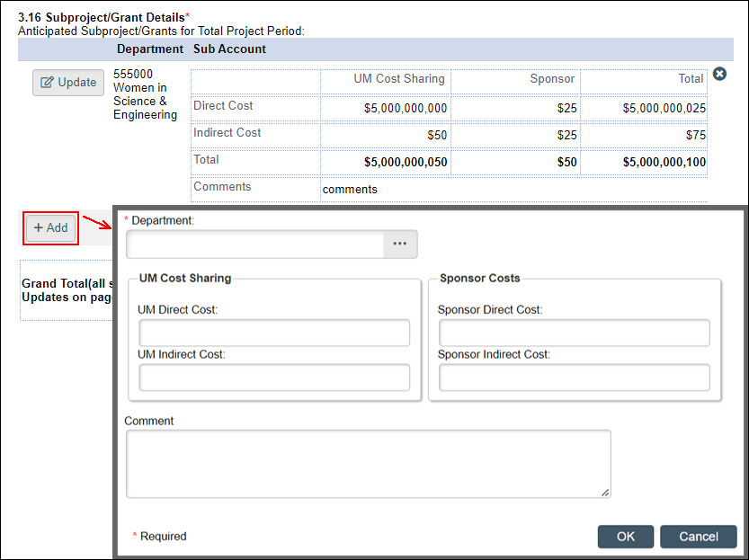The image size is (749, 560).
Task: Click the Sponsor Indirect Cost field
Action: point(575,378)
